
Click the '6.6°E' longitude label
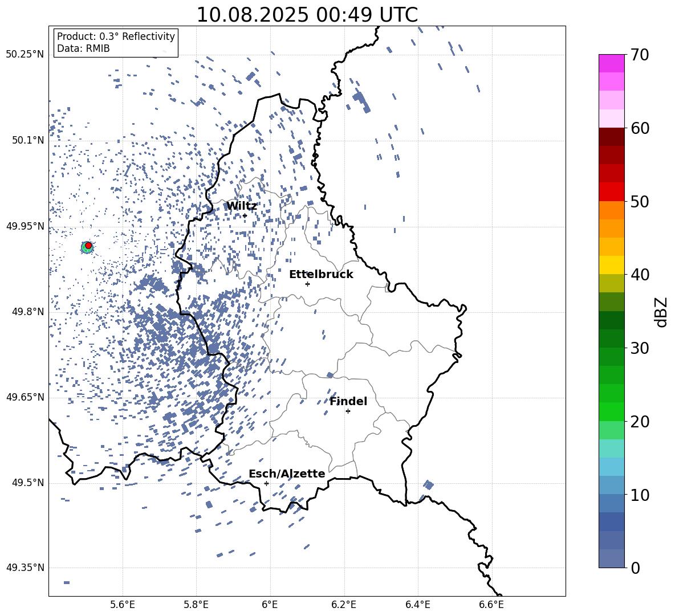[491, 605]
